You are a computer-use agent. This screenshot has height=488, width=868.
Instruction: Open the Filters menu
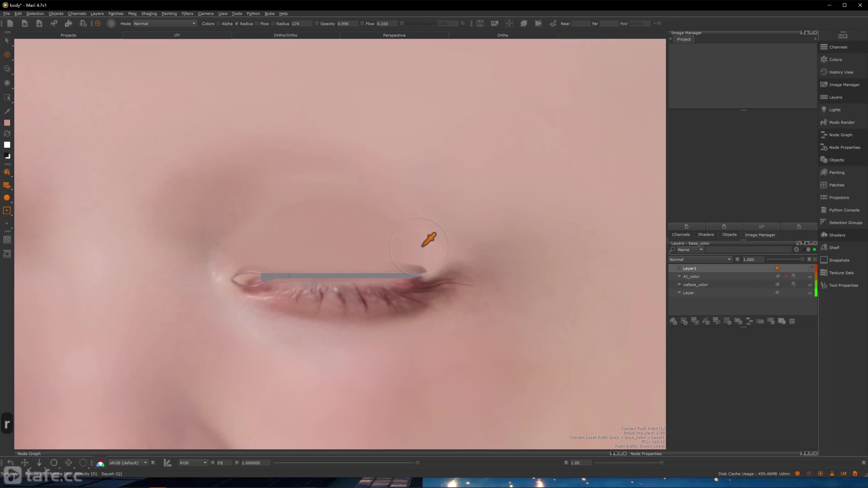[x=187, y=14]
